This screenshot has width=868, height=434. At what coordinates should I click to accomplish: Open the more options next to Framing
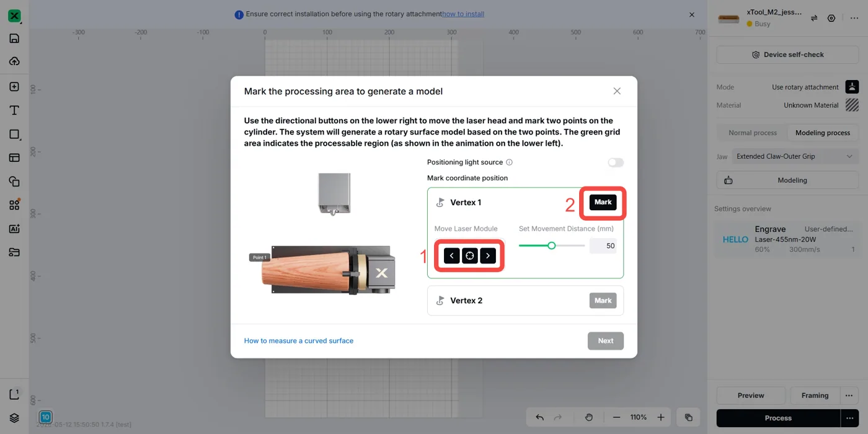(x=849, y=396)
